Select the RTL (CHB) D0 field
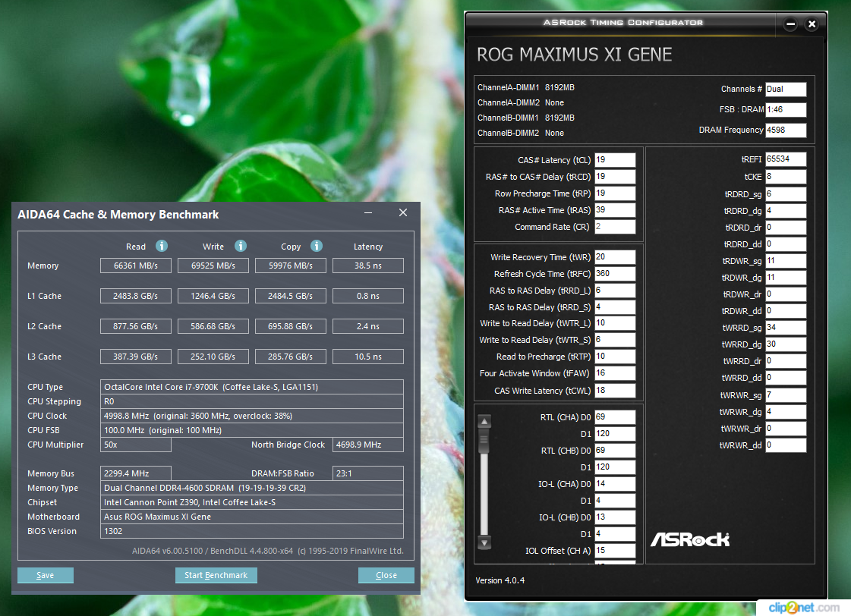The height and width of the screenshot is (616, 851). (615, 451)
